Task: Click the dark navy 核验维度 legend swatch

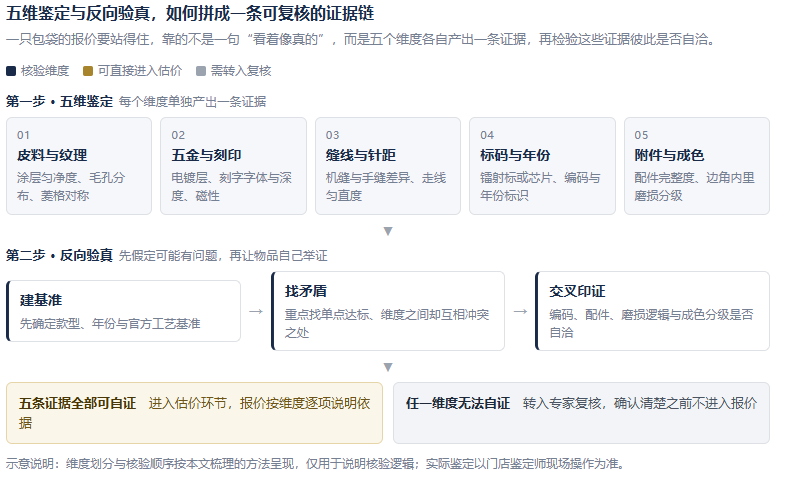Action: [x=11, y=71]
